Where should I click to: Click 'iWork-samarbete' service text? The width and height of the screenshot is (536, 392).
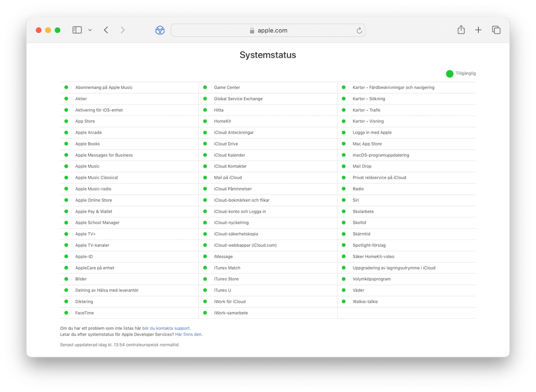[x=231, y=313]
